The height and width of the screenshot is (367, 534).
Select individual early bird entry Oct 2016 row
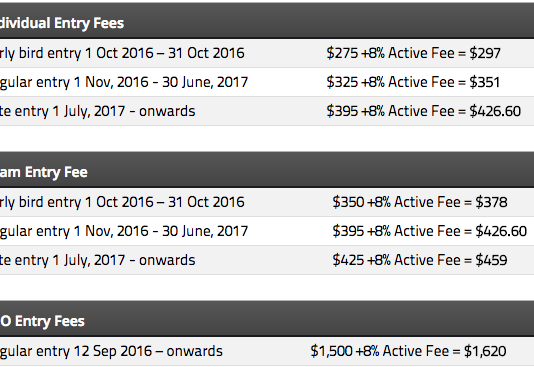click(x=267, y=53)
